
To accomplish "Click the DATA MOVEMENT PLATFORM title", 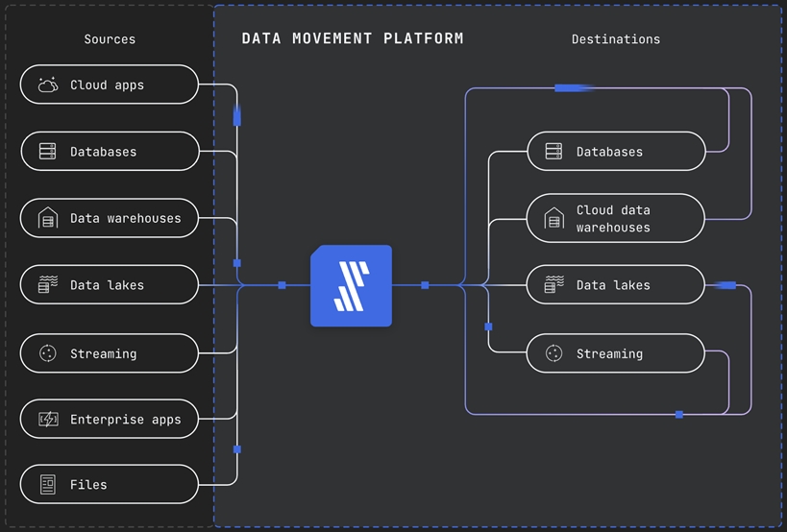I will pos(352,38).
